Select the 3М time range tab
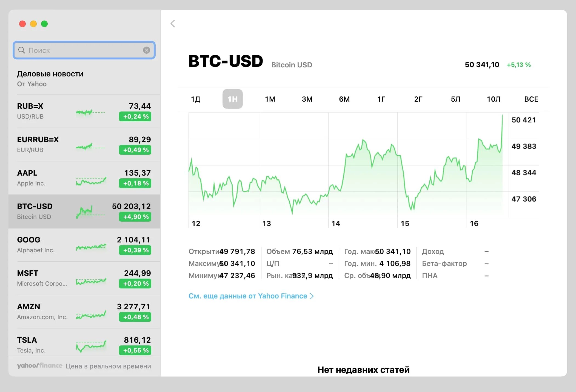The image size is (576, 392). point(307,99)
